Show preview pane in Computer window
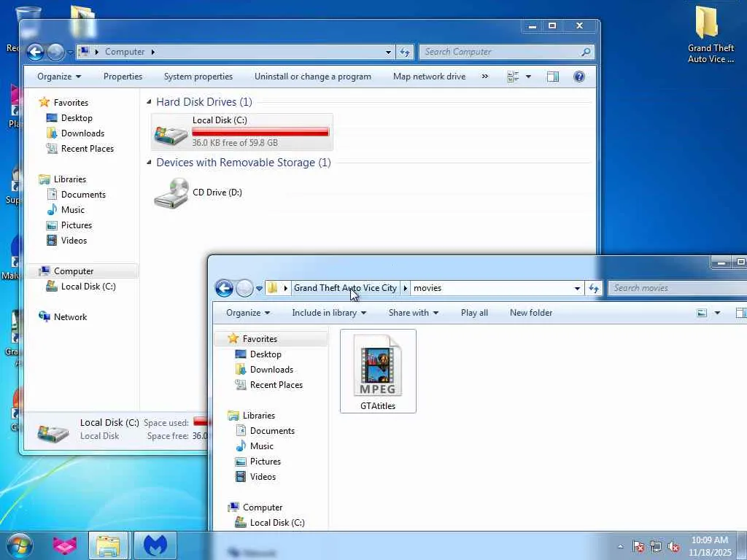Viewport: 747px width, 560px height. (553, 77)
